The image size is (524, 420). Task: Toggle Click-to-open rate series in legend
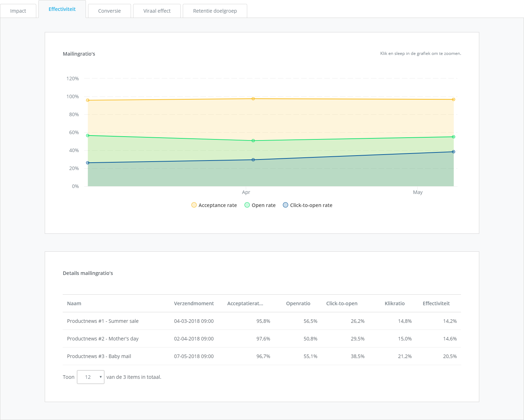pos(307,205)
